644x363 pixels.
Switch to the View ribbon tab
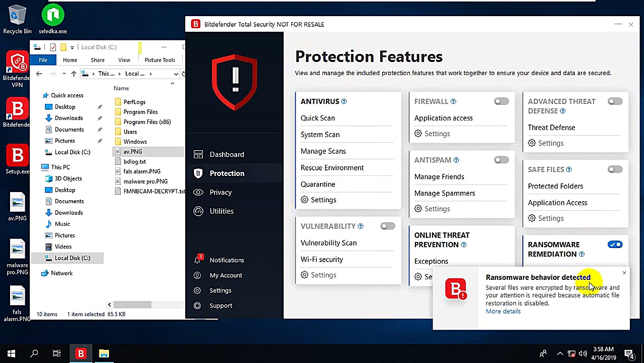[124, 60]
